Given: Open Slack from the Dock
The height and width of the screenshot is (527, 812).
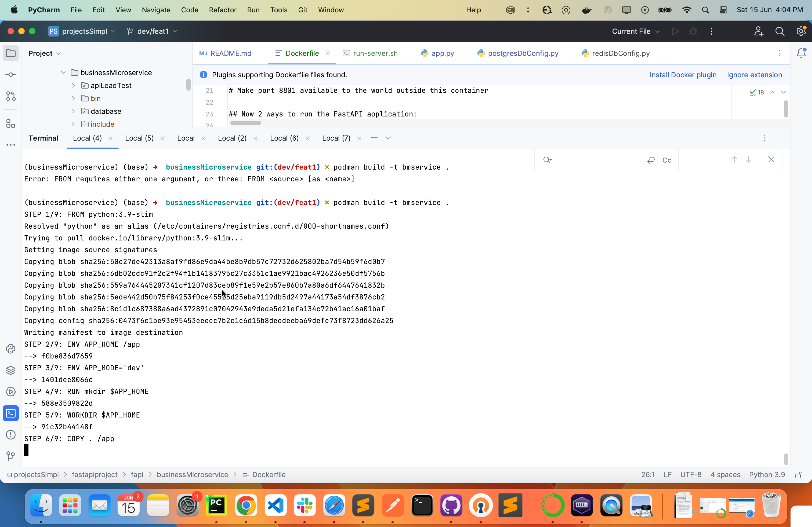Looking at the screenshot, I should point(304,506).
